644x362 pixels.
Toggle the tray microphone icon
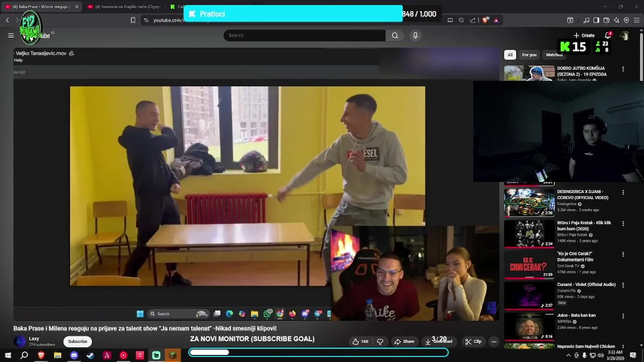[x=585, y=355]
